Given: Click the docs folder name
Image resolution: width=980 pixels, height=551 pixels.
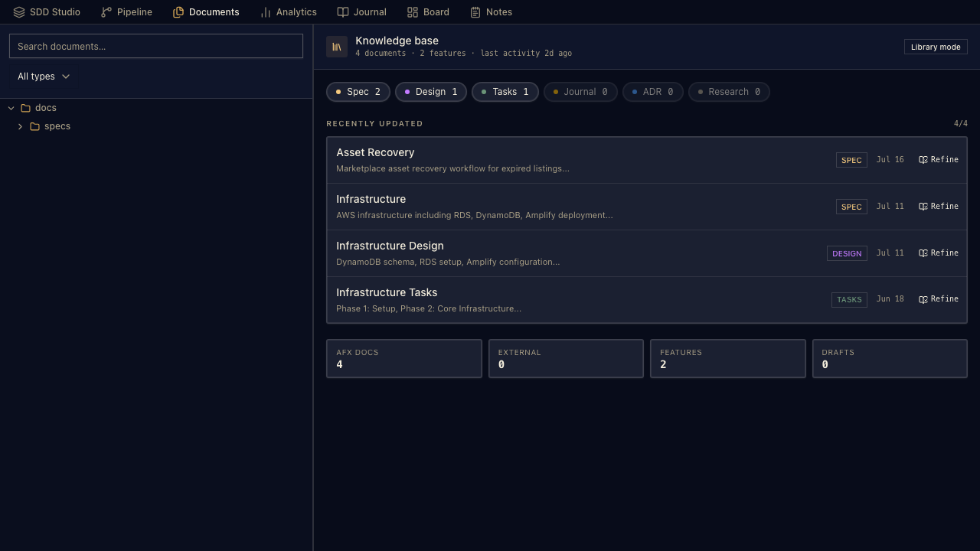Looking at the screenshot, I should pyautogui.click(x=46, y=108).
